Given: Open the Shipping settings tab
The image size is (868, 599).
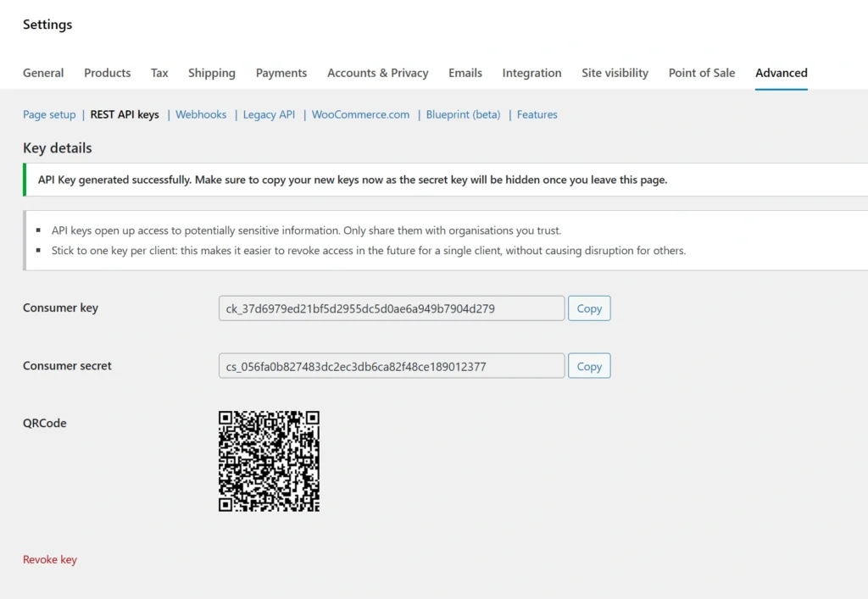Looking at the screenshot, I should point(211,73).
